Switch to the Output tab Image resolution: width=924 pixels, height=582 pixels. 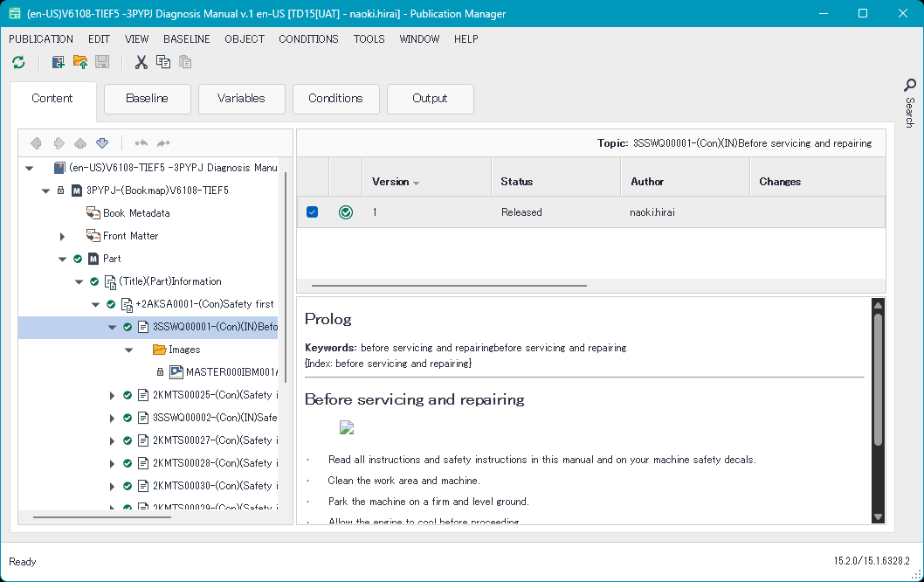point(430,99)
